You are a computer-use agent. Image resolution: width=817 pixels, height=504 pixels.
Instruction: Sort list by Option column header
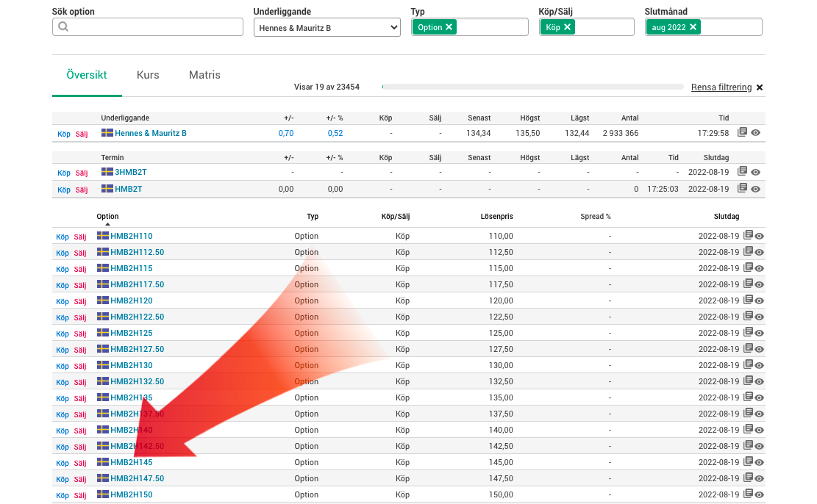[x=107, y=217]
